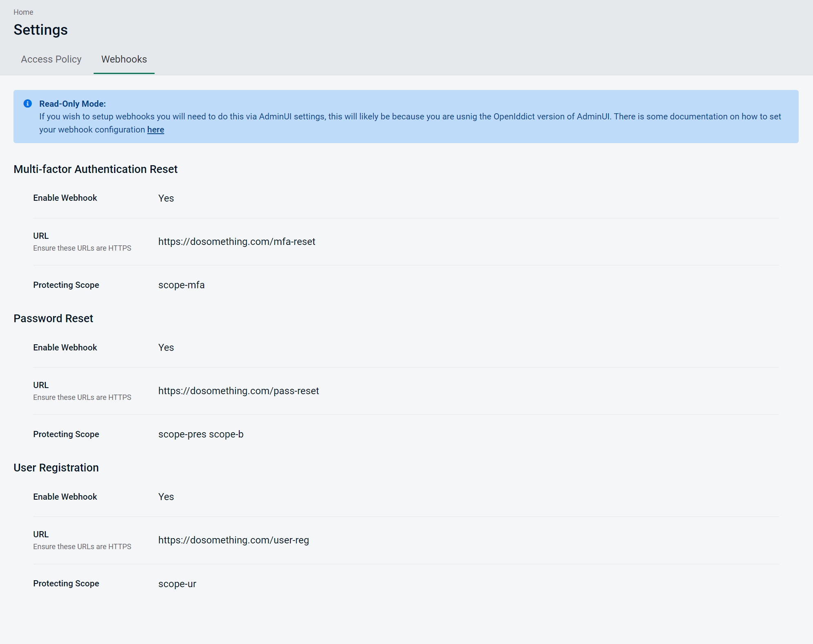Select the https://dosomething.com/mfa-reset URL value
This screenshot has width=813, height=644.
(237, 242)
